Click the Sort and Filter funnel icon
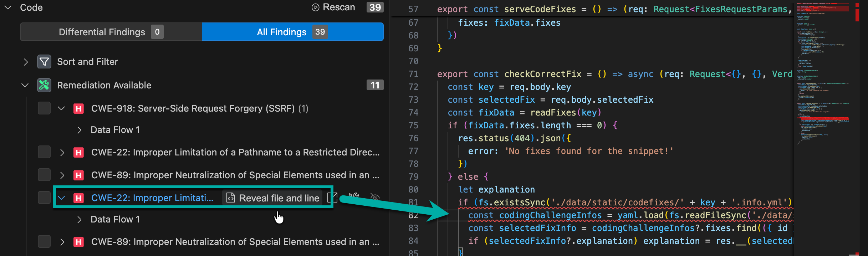 point(44,62)
